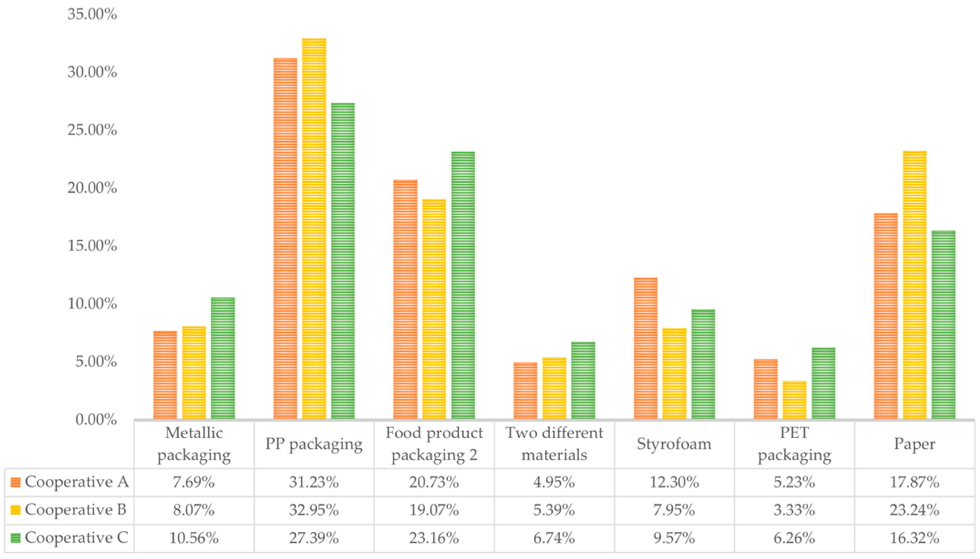This screenshot has height=559, width=980.
Task: Click the 3.33% PET packaging cell
Action: click(794, 510)
